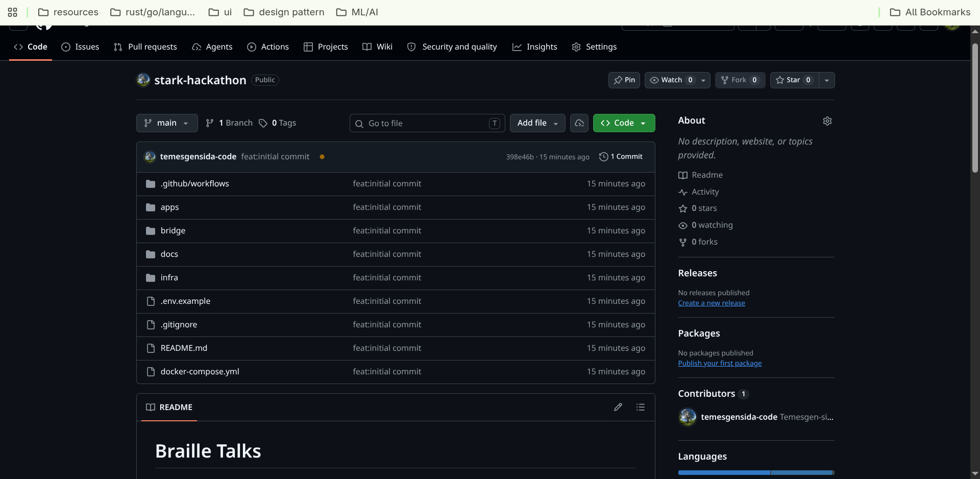980x479 pixels.
Task: Click Create a new release link
Action: click(712, 303)
